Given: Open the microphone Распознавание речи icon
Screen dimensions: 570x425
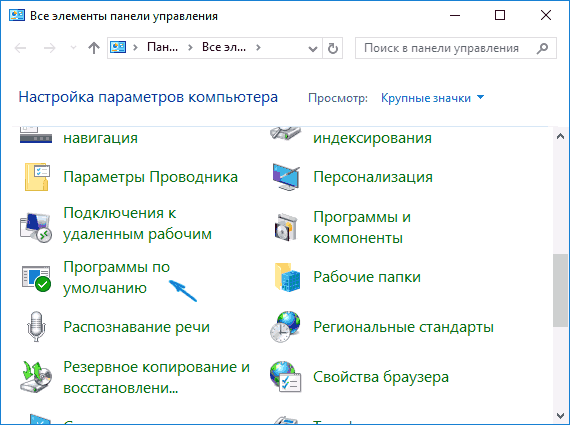Looking at the screenshot, I should [x=36, y=326].
